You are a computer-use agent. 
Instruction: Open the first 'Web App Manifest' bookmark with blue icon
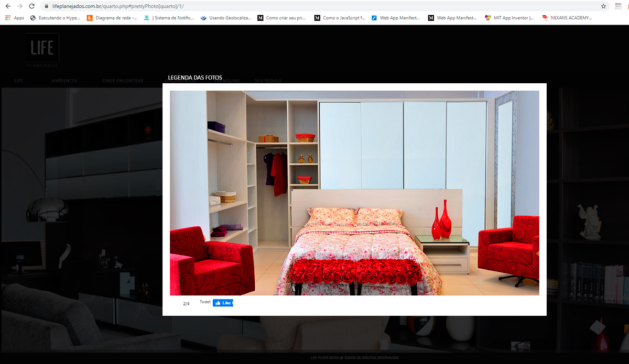pyautogui.click(x=396, y=18)
